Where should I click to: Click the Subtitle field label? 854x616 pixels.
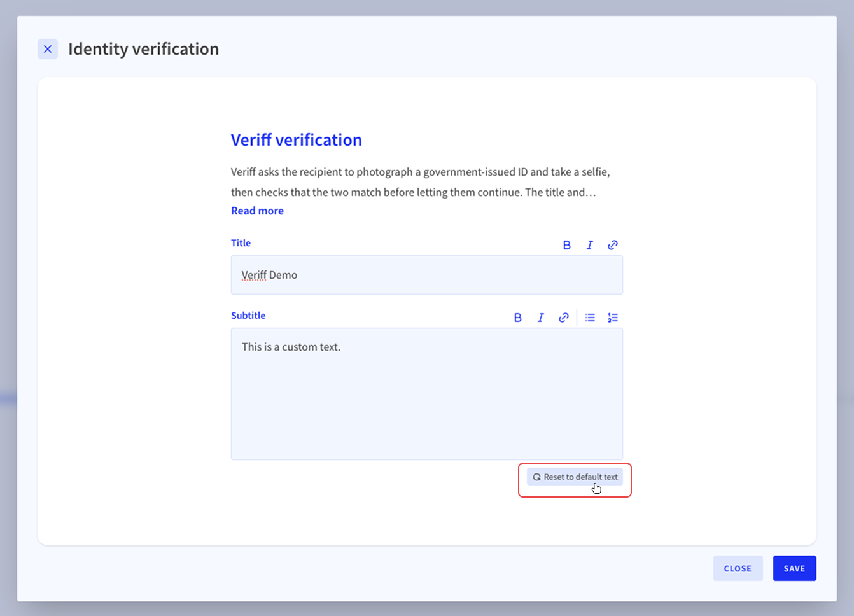[x=248, y=316]
